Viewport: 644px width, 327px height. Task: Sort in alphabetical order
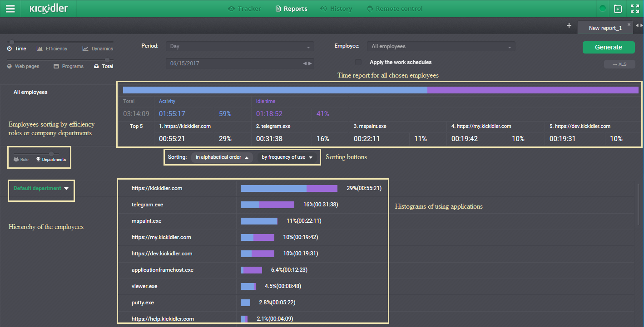pyautogui.click(x=222, y=157)
